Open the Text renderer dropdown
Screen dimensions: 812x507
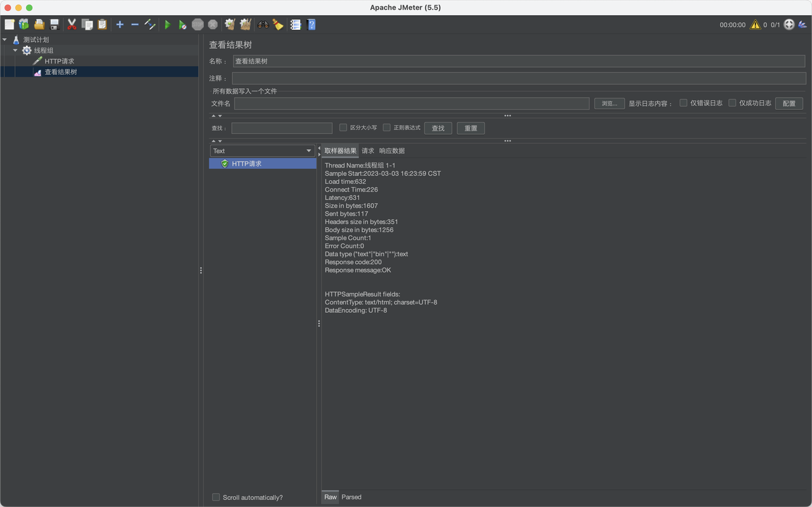(262, 151)
